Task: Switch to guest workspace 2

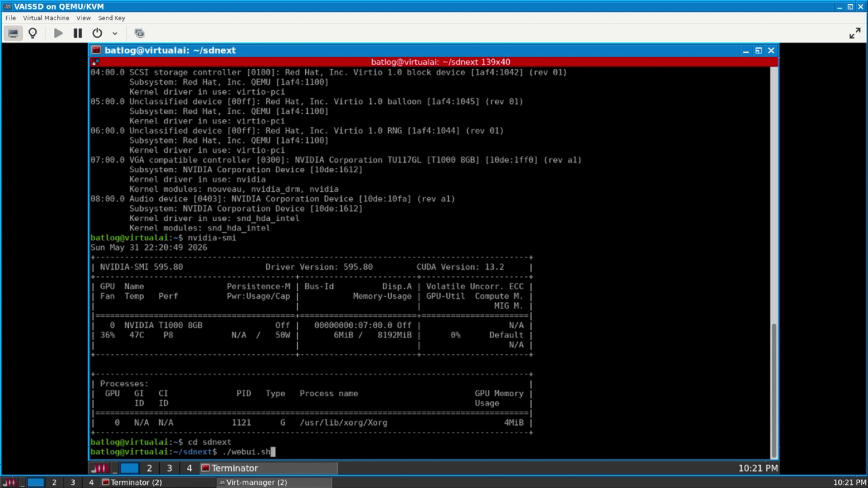Action: (149, 468)
